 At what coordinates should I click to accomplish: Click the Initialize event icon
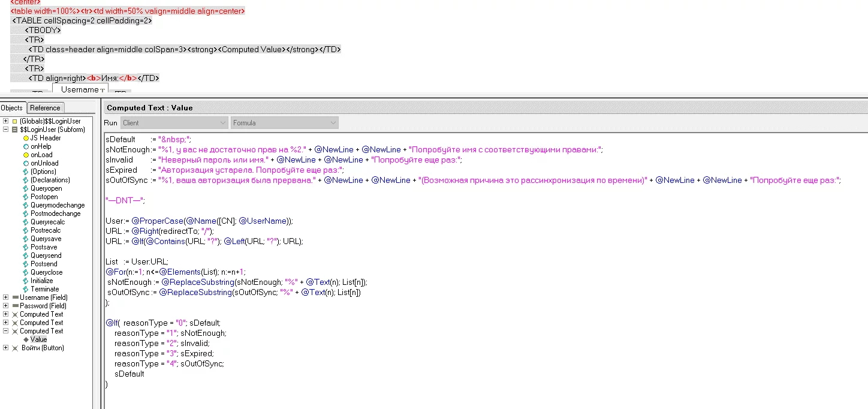coord(26,281)
